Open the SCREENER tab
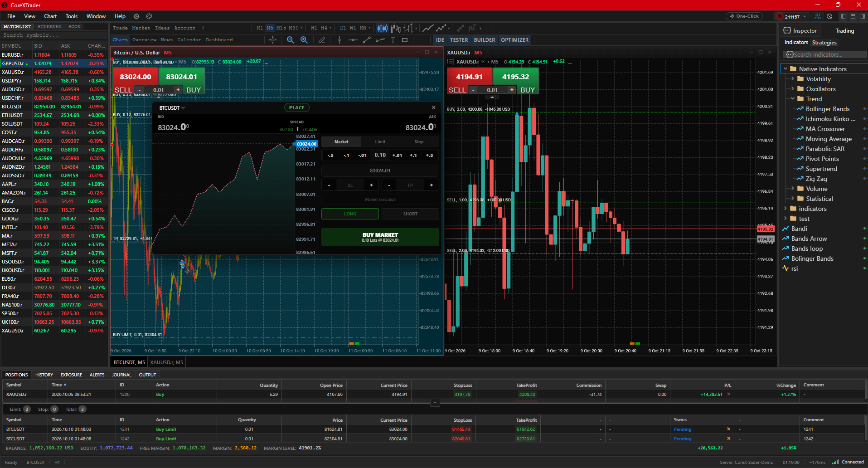This screenshot has width=868, height=468. click(x=49, y=27)
